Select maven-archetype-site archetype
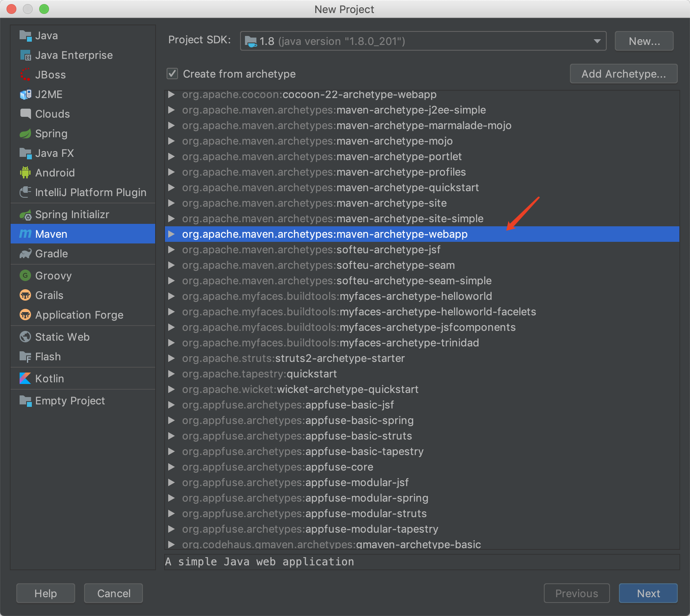The width and height of the screenshot is (690, 616). coord(422,203)
